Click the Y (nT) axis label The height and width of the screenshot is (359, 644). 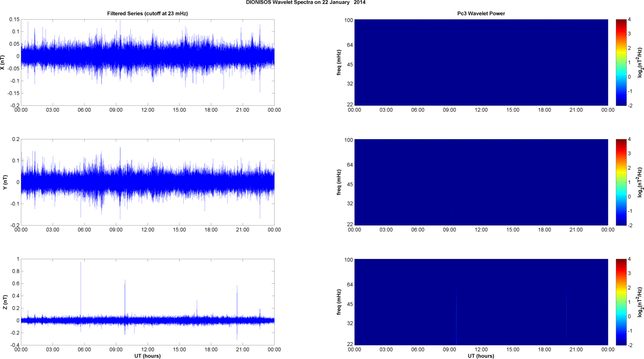pyautogui.click(x=5, y=182)
